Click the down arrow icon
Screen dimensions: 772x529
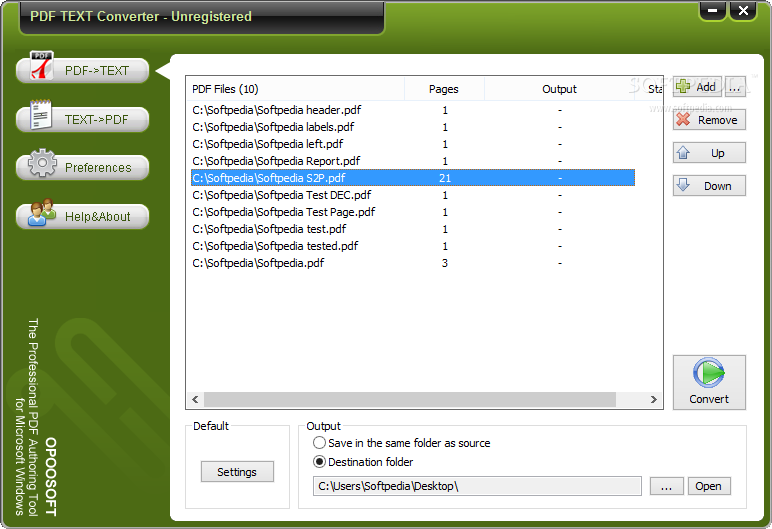tap(683, 185)
